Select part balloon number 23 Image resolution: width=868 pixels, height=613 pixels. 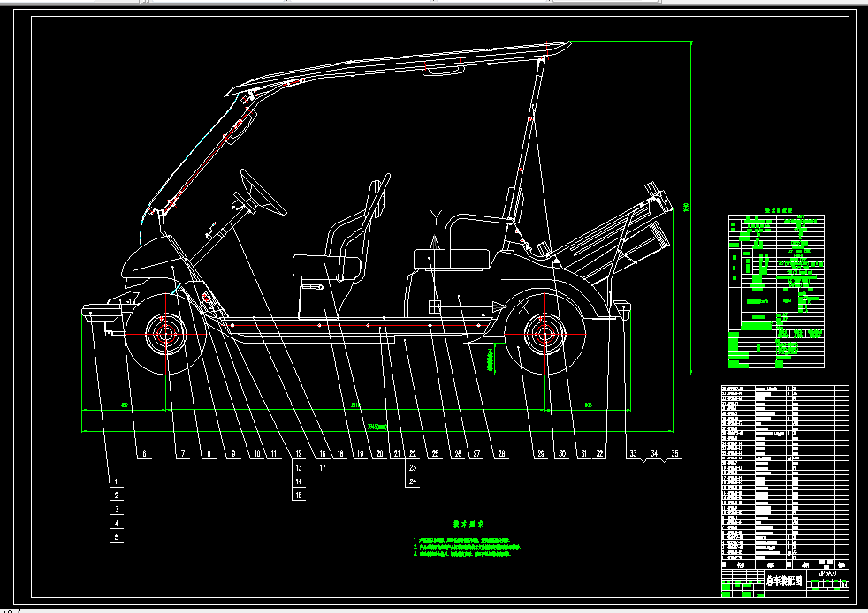413,467
